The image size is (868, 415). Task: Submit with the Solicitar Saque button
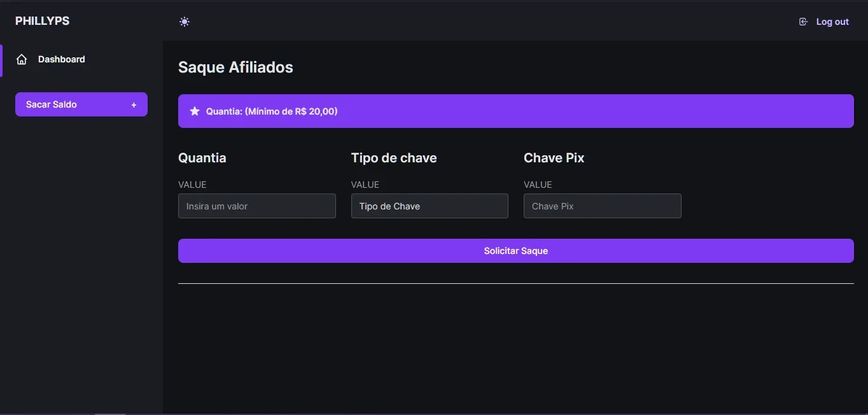click(x=516, y=251)
